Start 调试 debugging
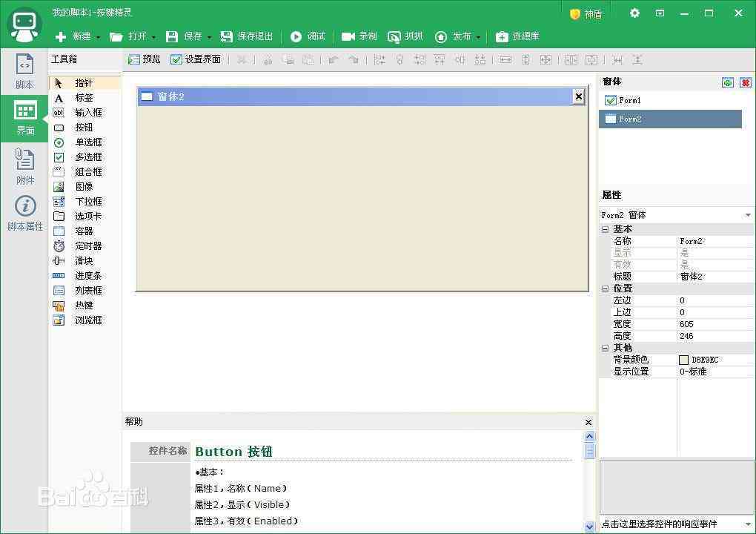This screenshot has width=756, height=534. tap(308, 36)
